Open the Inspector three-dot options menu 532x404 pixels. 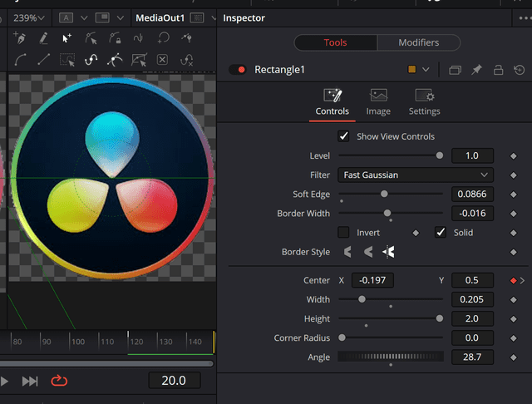pos(525,18)
